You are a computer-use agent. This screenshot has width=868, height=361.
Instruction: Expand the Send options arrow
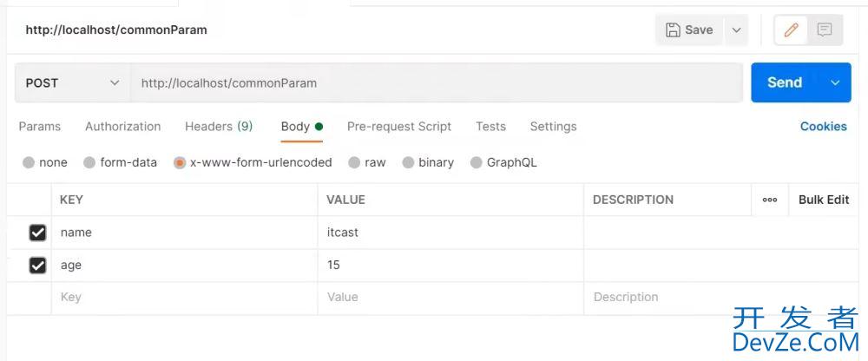[835, 82]
